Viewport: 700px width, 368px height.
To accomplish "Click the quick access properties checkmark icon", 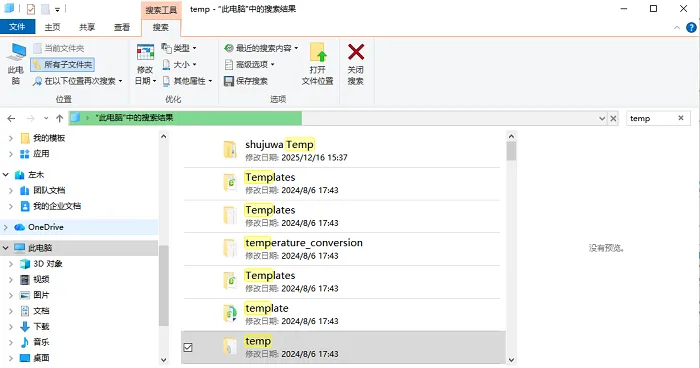I will click(x=31, y=8).
